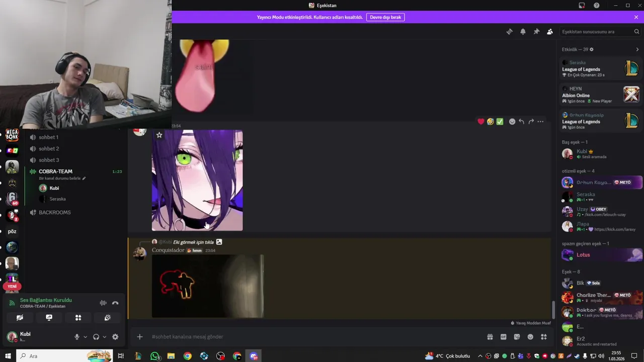644x362 pixels.
Task: Open Etkinlik activity settings gear
Action: click(591, 49)
